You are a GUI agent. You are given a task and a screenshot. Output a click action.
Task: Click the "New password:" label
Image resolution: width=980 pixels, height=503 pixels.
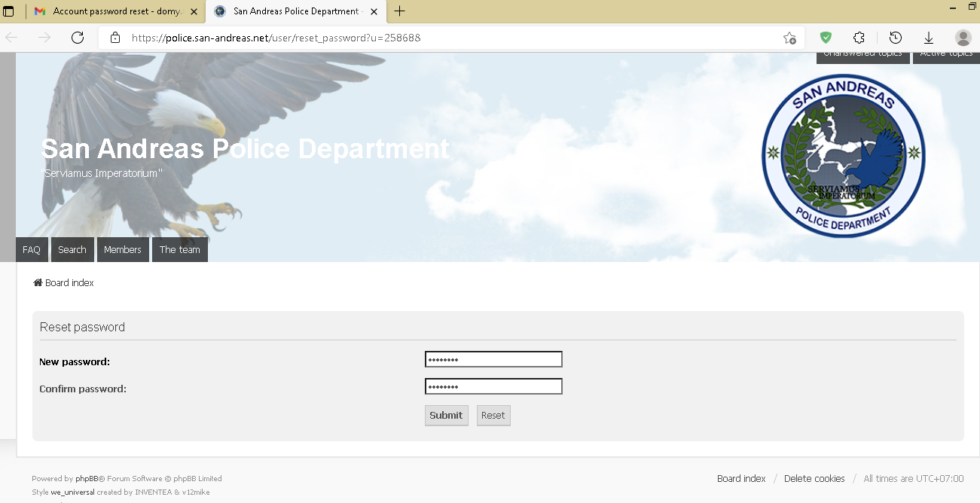[75, 361]
